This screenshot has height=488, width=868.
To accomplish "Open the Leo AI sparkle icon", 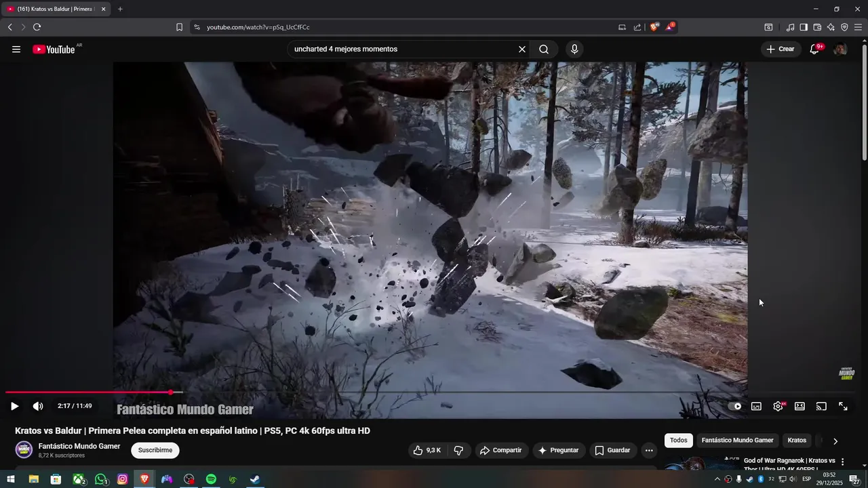I will pos(831,27).
